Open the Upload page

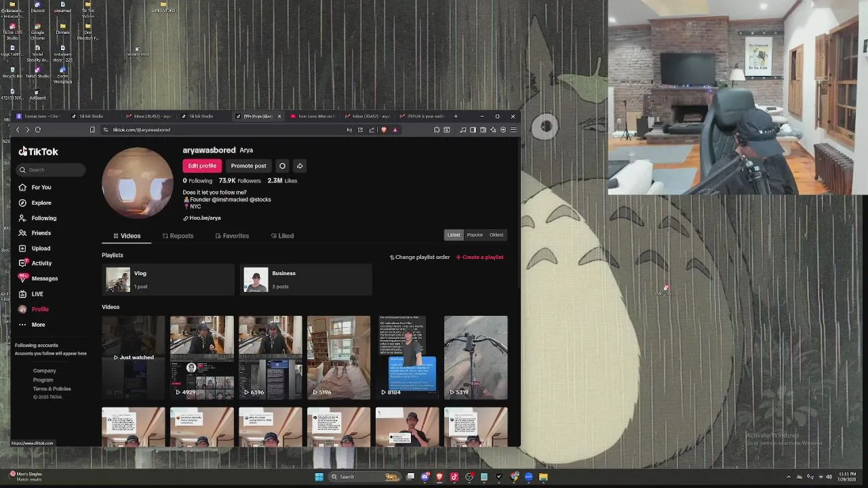(x=35, y=248)
